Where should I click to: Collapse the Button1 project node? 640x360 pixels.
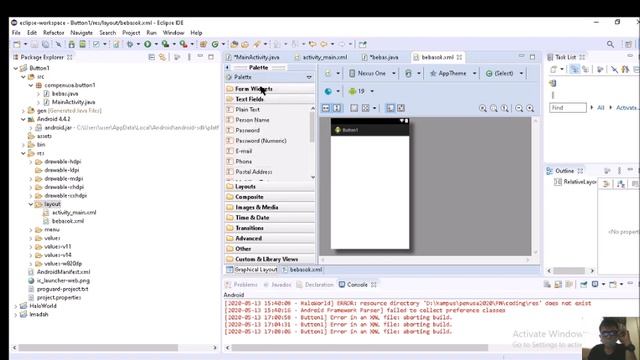pyautogui.click(x=16, y=68)
